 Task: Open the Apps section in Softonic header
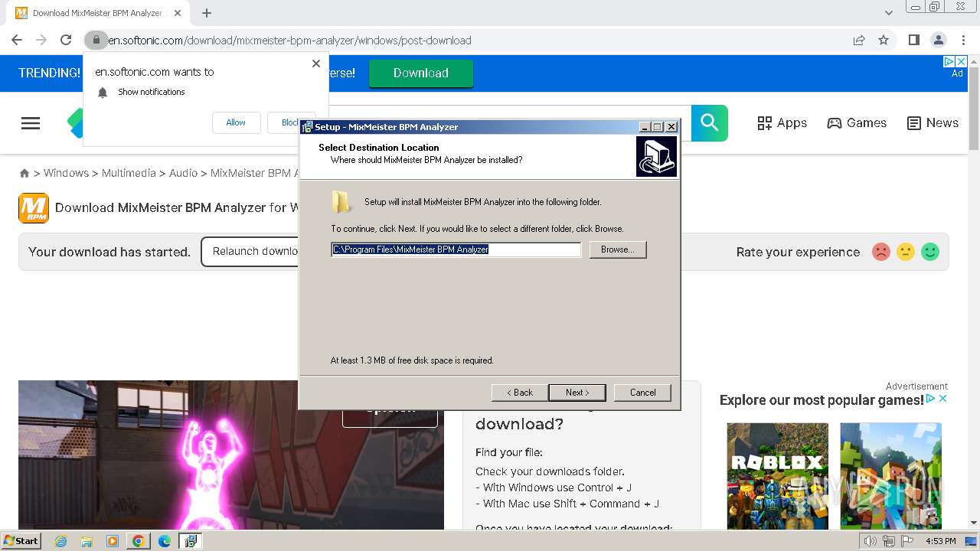coord(782,123)
